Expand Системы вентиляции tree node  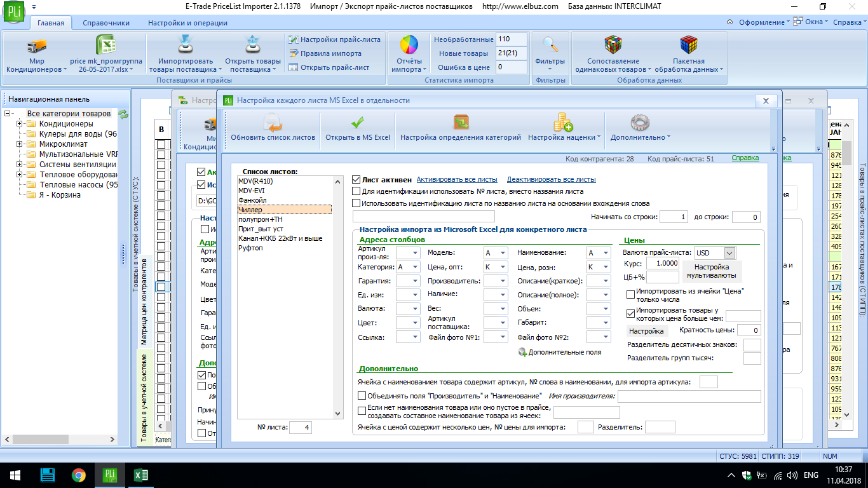click(20, 165)
